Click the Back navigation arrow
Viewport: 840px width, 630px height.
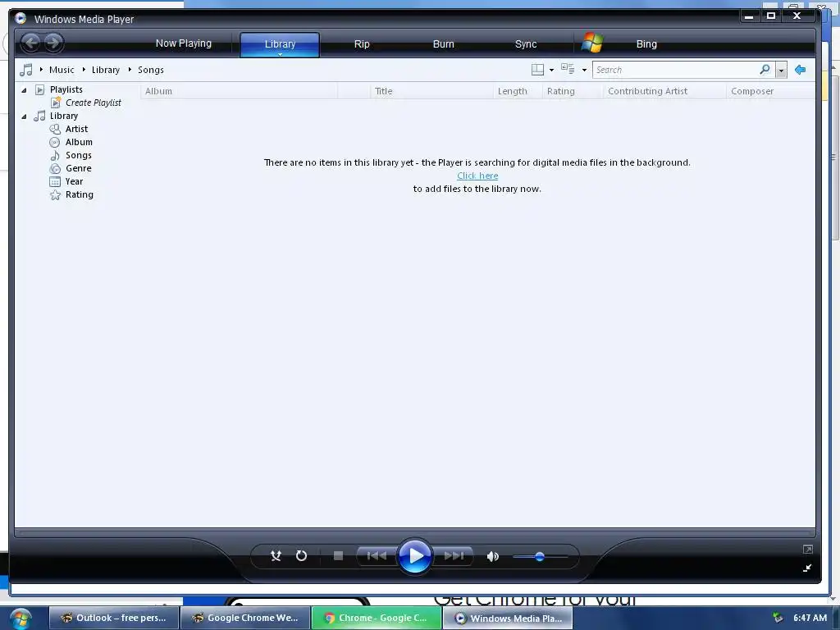click(31, 43)
